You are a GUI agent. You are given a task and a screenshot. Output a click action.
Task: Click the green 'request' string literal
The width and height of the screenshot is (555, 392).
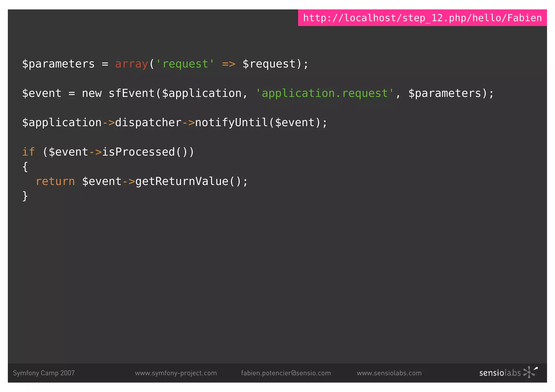(185, 64)
